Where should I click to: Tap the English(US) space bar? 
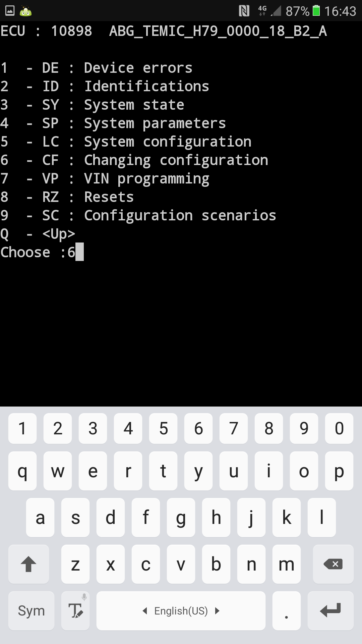(181, 610)
